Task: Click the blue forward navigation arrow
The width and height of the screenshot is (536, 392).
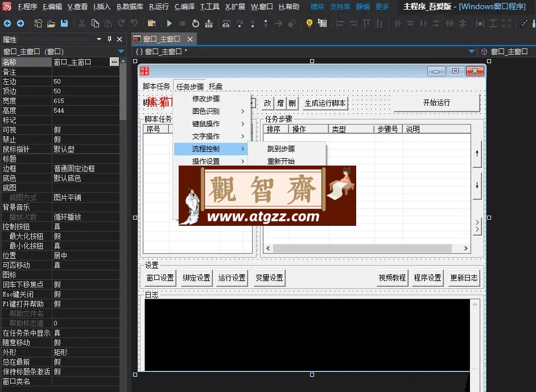Action: pos(20,23)
